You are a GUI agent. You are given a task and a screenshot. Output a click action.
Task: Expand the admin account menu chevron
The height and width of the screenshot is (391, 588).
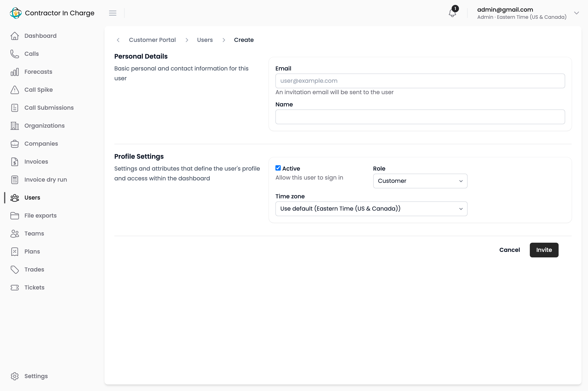point(576,13)
